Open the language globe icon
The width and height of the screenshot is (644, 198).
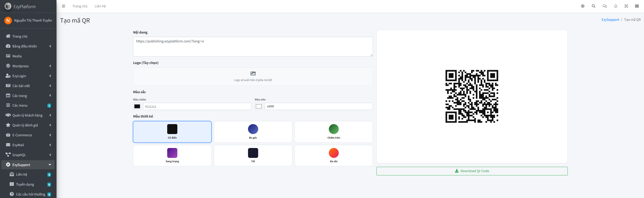[583, 6]
